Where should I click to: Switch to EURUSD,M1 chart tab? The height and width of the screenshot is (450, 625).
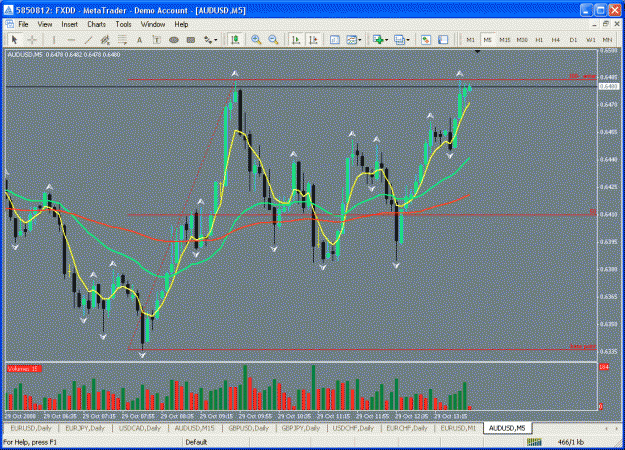458,428
